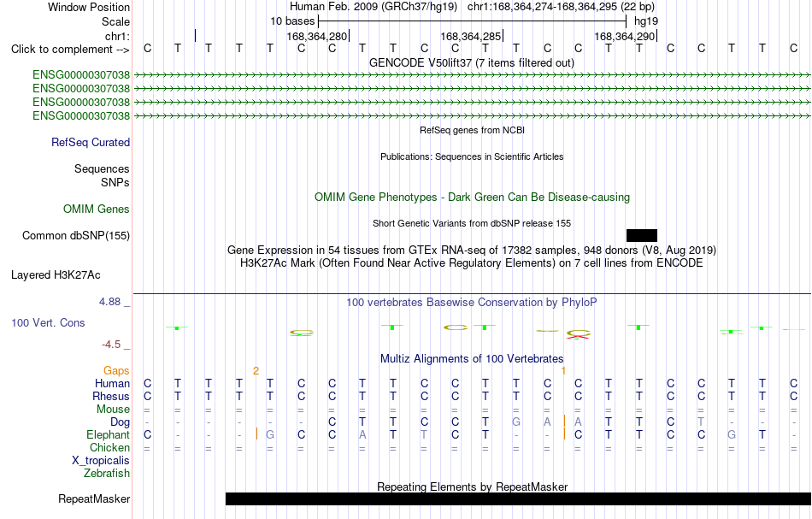Click the OMIM Genes track label
812x519 pixels.
point(97,209)
